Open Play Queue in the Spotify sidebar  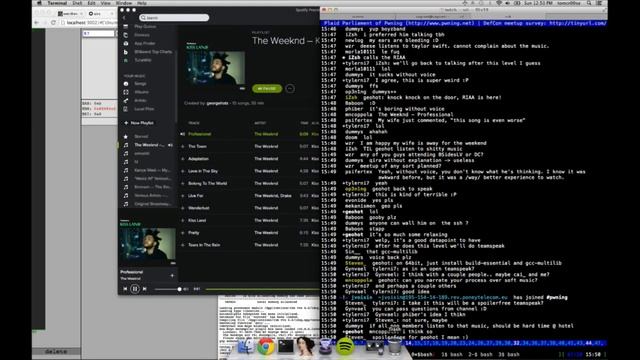coord(145,27)
